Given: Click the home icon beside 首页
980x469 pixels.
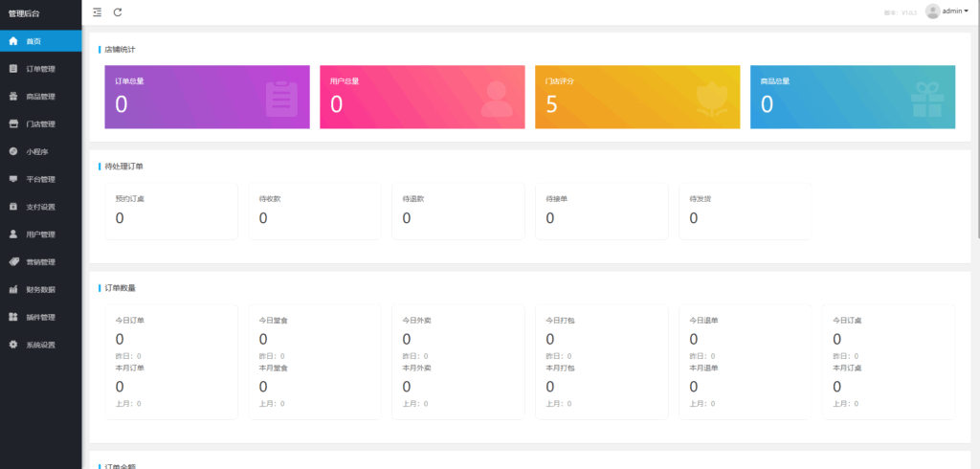Looking at the screenshot, I should [13, 41].
